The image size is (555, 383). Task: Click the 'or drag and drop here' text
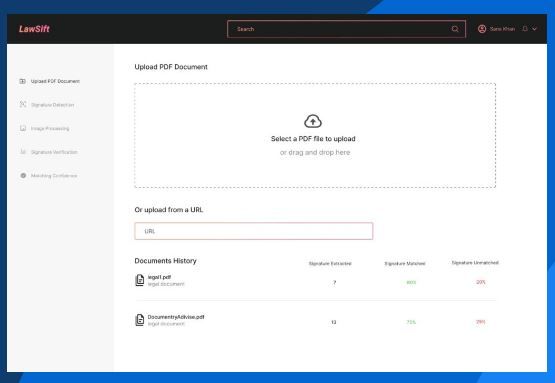click(x=315, y=153)
